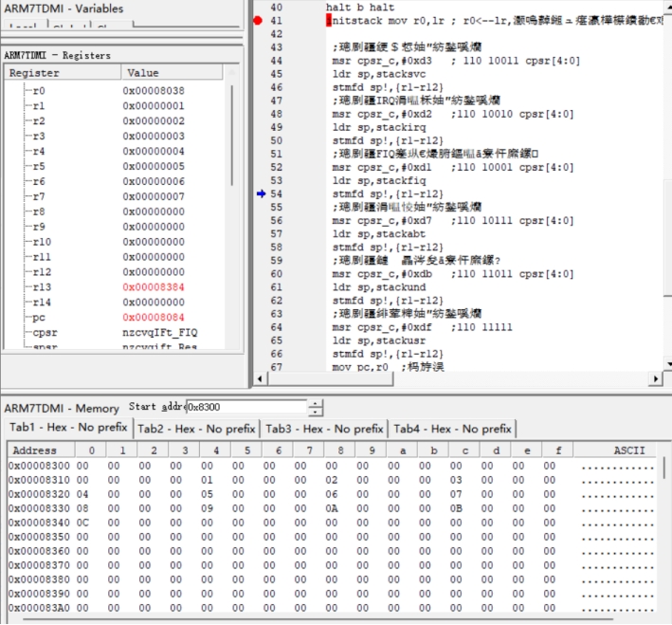Image resolution: width=672 pixels, height=625 pixels.
Task: Increment the start address with the up stepper
Action: pyautogui.click(x=316, y=403)
